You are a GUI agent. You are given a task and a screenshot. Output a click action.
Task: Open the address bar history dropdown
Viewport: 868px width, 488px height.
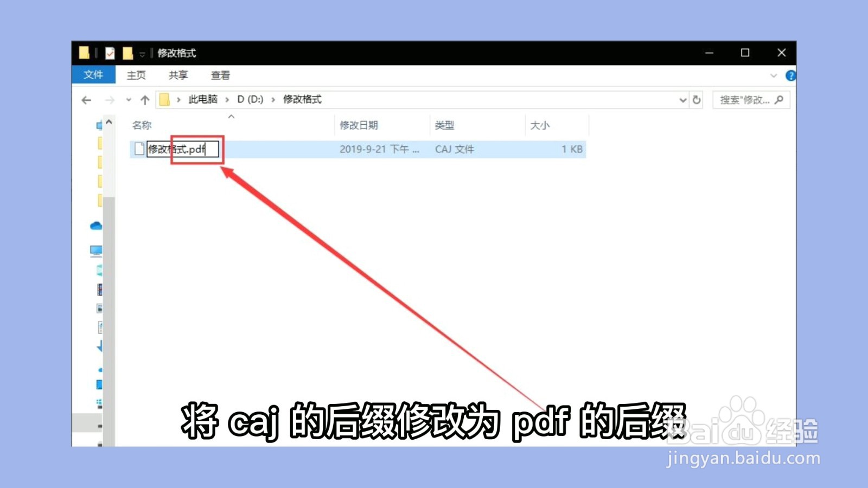coord(682,100)
